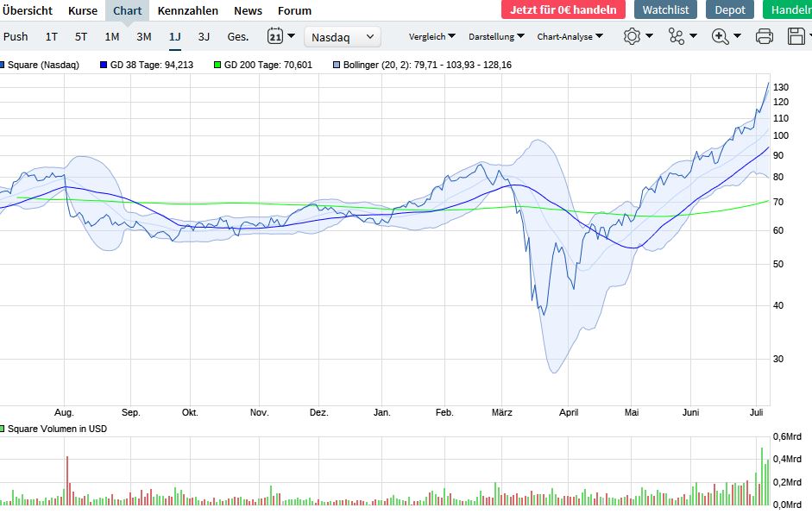Viewport: 812px width, 514px height.
Task: Click Jetzt für 0€ handeln button
Action: click(563, 9)
